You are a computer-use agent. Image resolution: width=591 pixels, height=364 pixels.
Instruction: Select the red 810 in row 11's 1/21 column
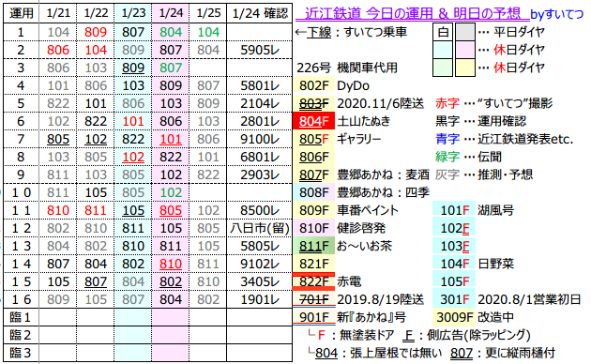[58, 210]
